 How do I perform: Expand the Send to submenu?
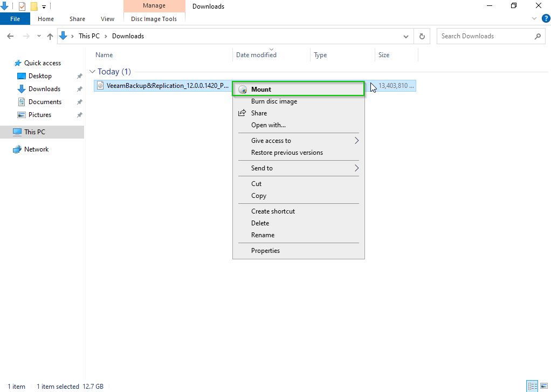point(356,168)
